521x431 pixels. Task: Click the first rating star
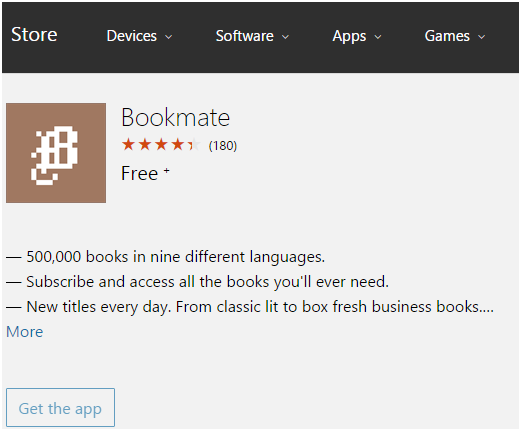click(128, 145)
